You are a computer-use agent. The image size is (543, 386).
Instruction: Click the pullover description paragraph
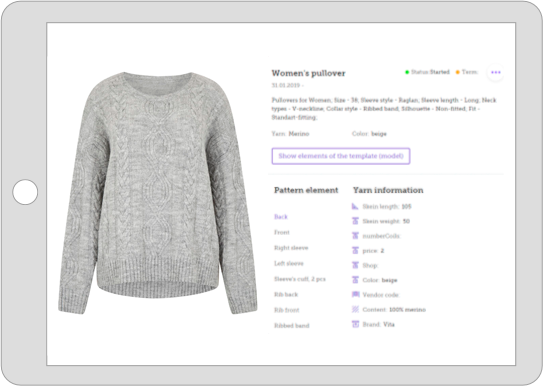click(x=384, y=109)
